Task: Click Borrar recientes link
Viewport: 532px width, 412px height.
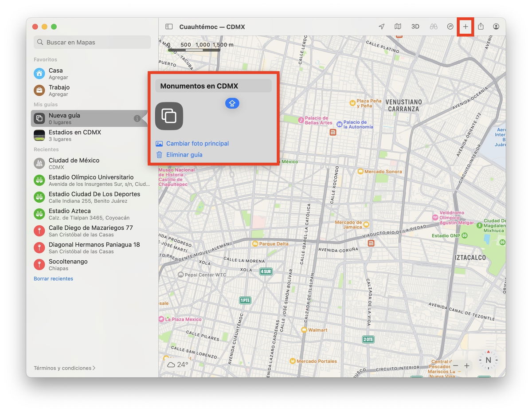Action: pos(53,279)
